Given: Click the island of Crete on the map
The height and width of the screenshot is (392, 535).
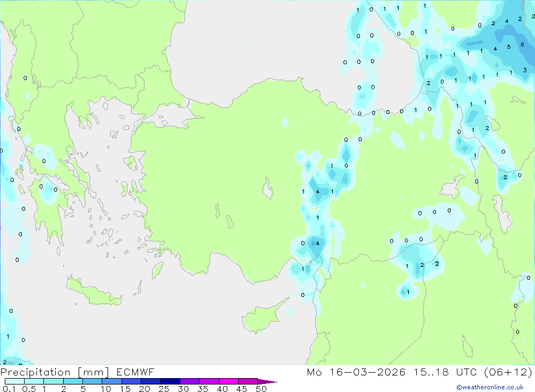Looking at the screenshot, I should point(94,291).
